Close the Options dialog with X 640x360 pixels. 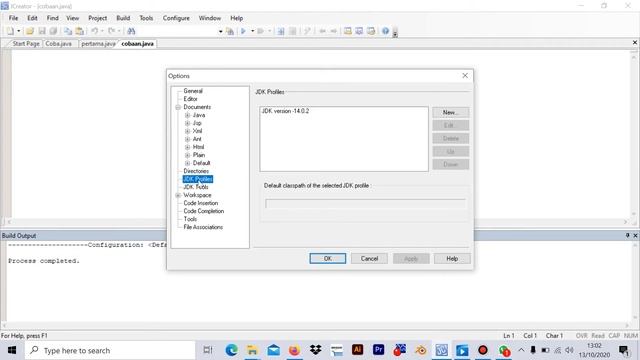point(465,76)
